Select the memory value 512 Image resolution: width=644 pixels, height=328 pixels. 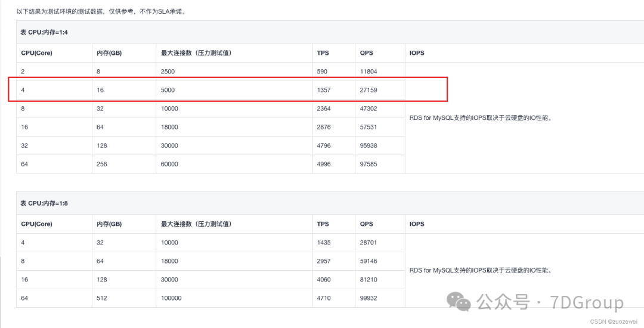102,298
